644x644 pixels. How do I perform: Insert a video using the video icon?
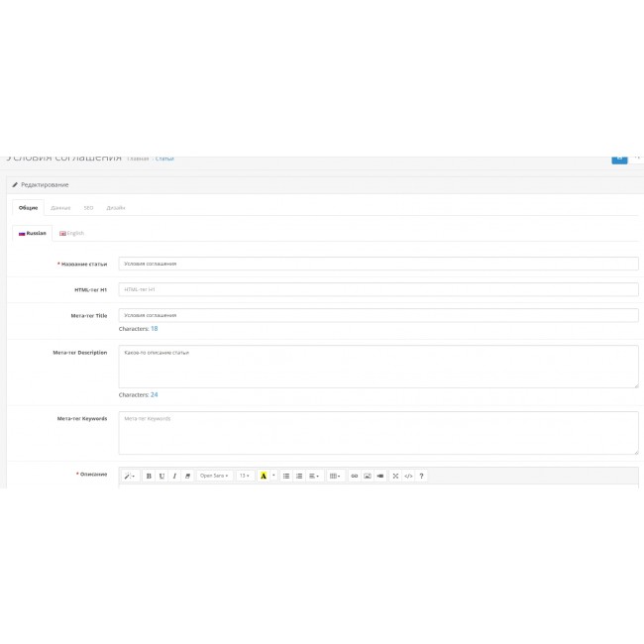pyautogui.click(x=379, y=476)
